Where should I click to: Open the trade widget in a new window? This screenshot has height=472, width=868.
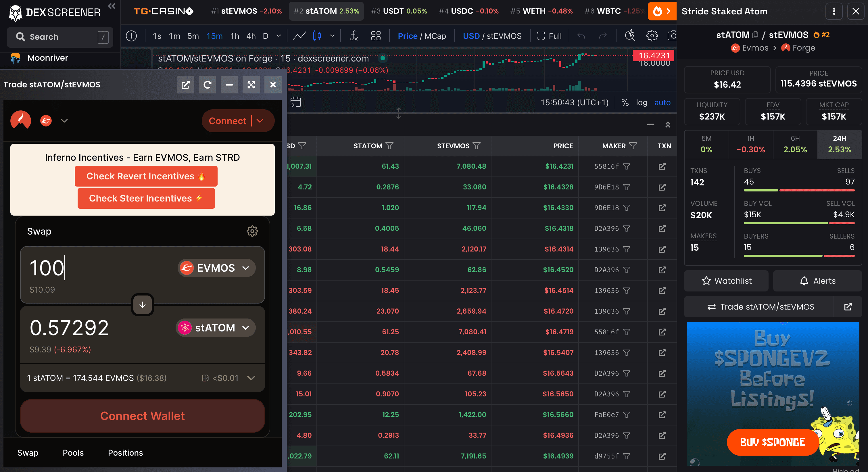(x=186, y=85)
